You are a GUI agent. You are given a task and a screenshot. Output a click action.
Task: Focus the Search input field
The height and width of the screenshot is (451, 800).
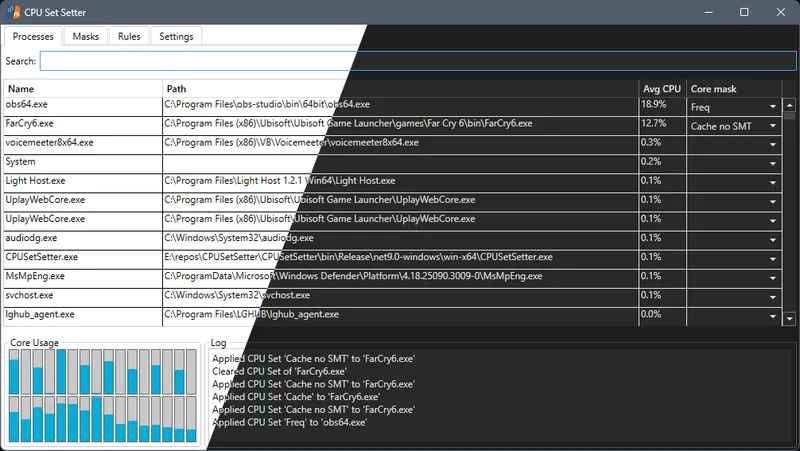point(418,61)
